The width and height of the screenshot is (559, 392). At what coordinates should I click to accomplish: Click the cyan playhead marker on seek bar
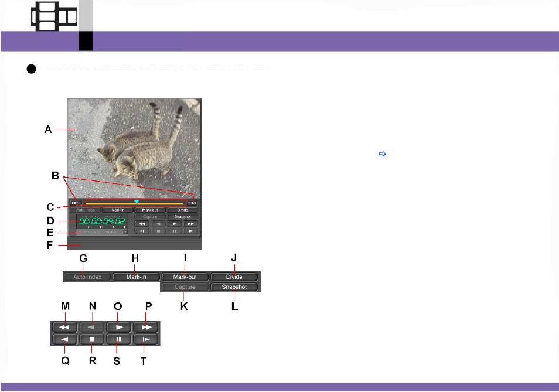pos(137,202)
